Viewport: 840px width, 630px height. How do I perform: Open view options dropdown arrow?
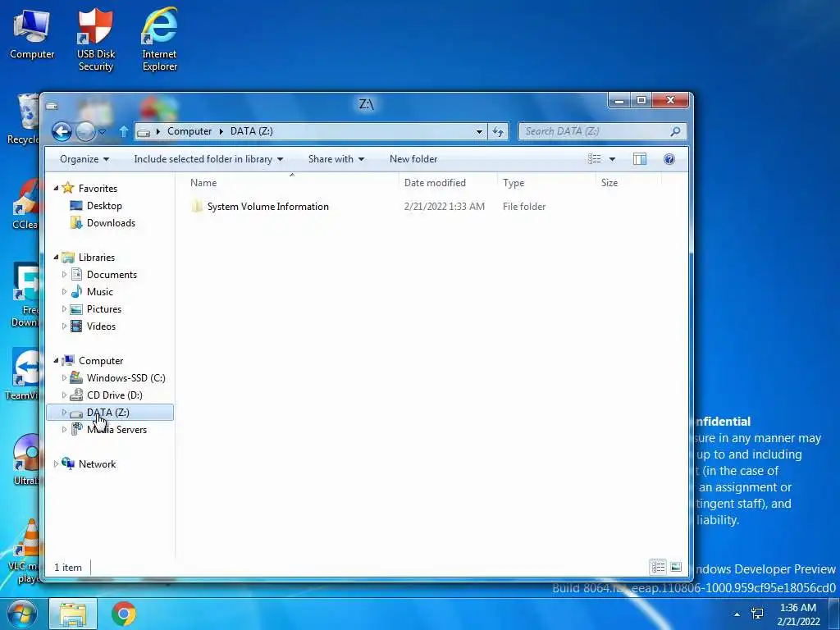click(x=612, y=159)
